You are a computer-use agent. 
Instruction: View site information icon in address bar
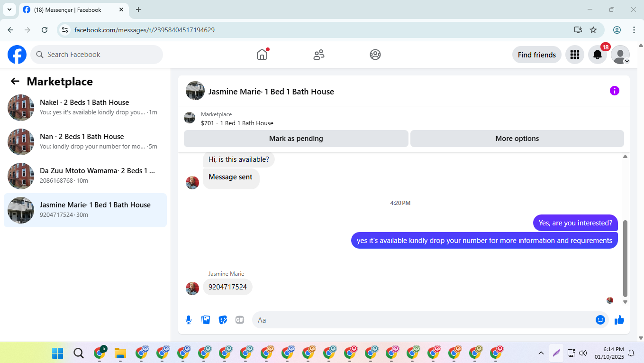click(65, 30)
